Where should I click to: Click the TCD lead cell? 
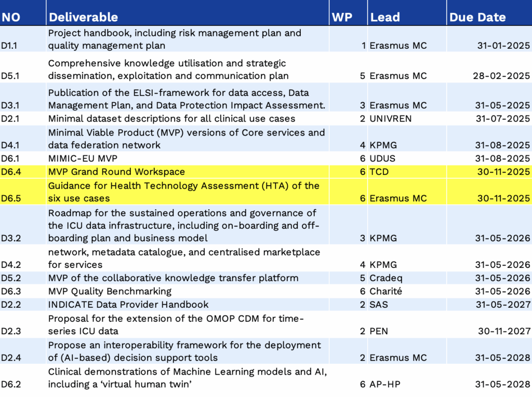(x=379, y=172)
